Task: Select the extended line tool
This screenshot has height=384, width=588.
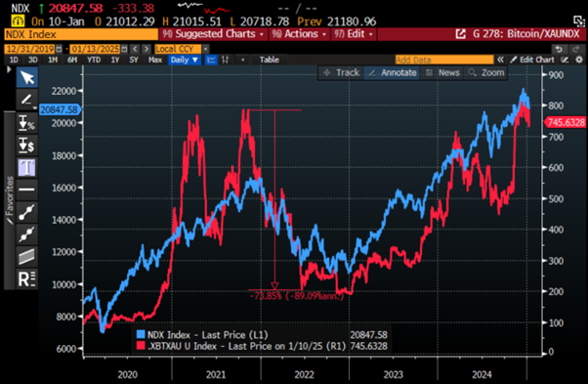Action: click(27, 235)
